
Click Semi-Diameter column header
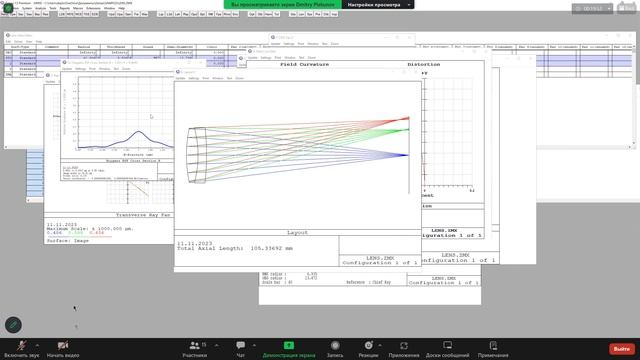pyautogui.click(x=180, y=47)
